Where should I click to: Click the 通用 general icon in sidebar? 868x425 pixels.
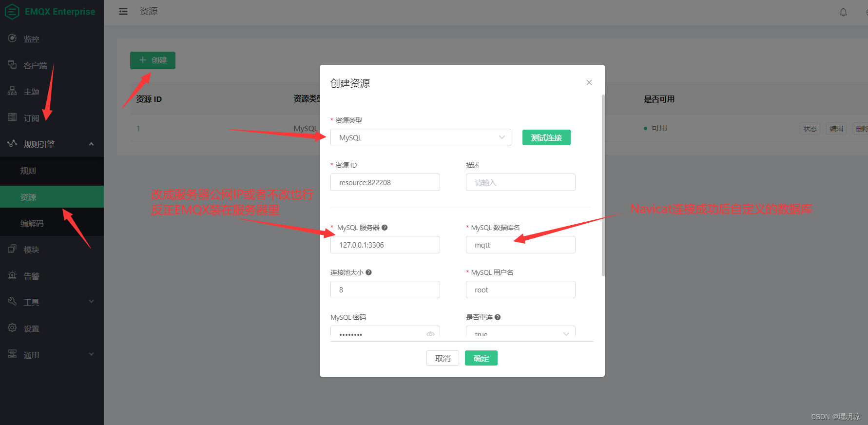click(12, 354)
